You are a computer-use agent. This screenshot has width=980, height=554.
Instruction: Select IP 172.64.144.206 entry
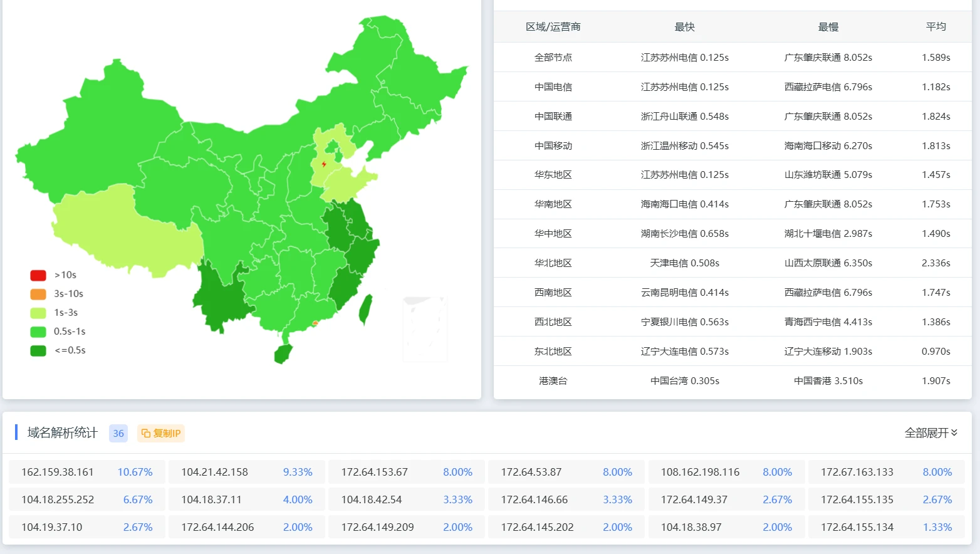[x=247, y=527]
